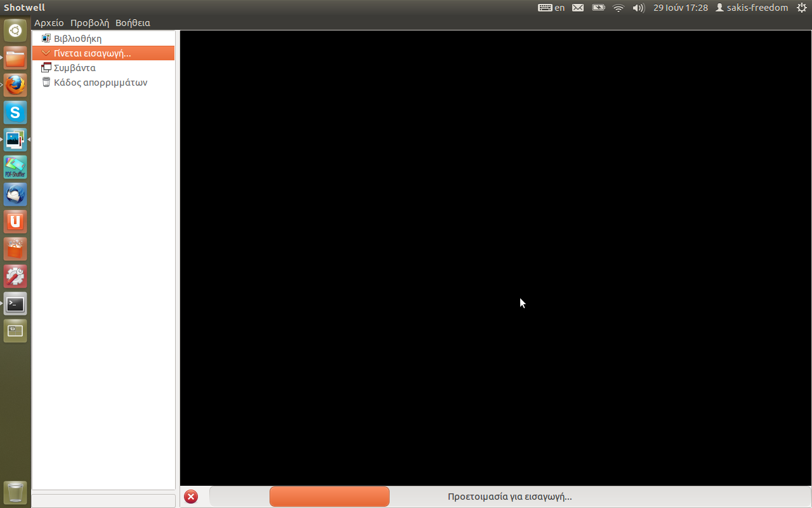Open Thunderbird mail from the launcher

[15, 194]
